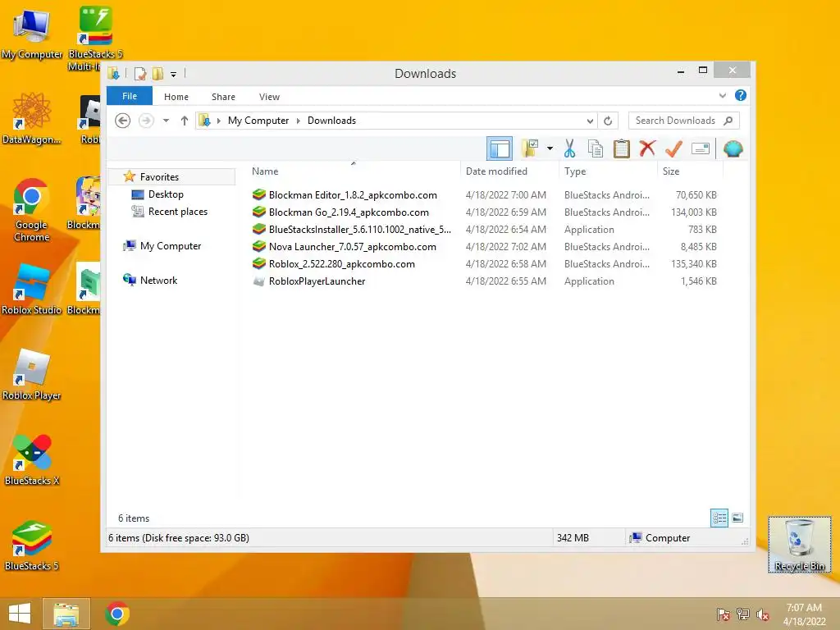This screenshot has width=840, height=630.
Task: Select the Blockman Go_2.19.4 file
Action: 349,212
